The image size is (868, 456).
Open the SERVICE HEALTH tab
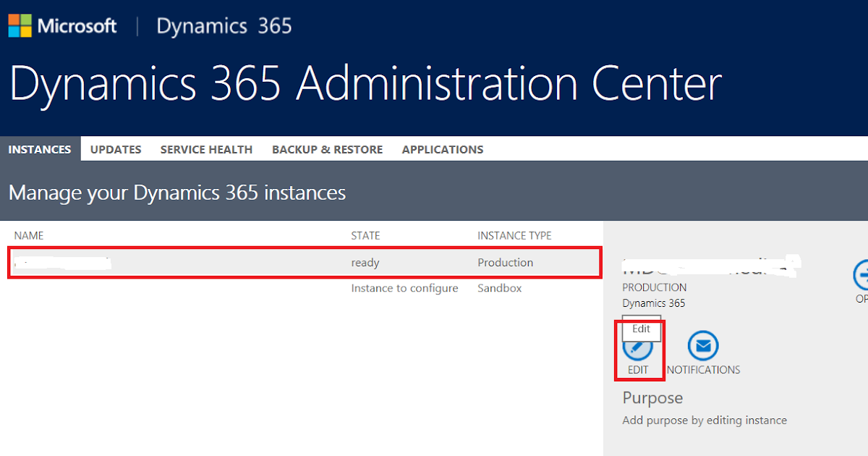206,149
